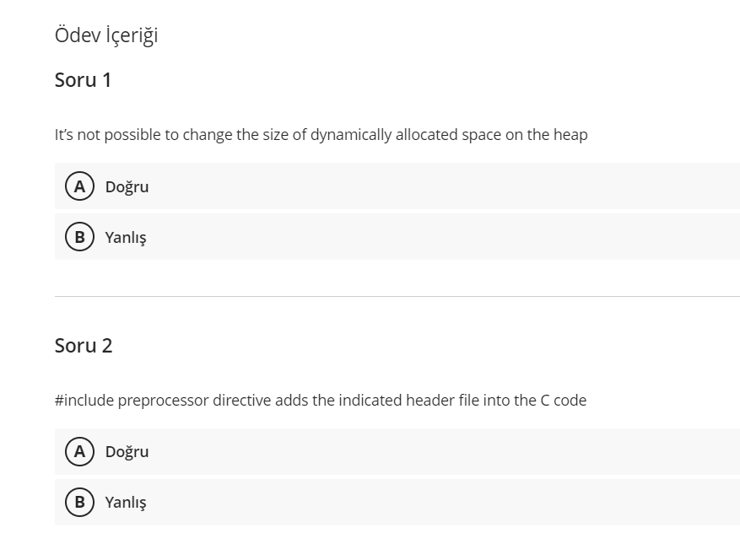The image size is (740, 560).
Task: Select circle B for Soru 2
Action: point(79,502)
